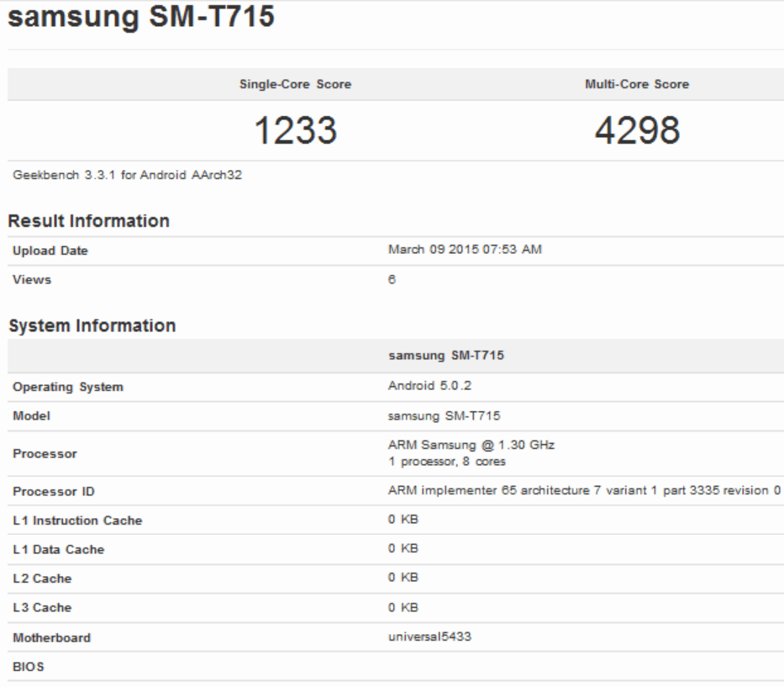This screenshot has width=784, height=687.
Task: Select upload date 'March 09 2015 07:53 AM'
Action: (465, 249)
